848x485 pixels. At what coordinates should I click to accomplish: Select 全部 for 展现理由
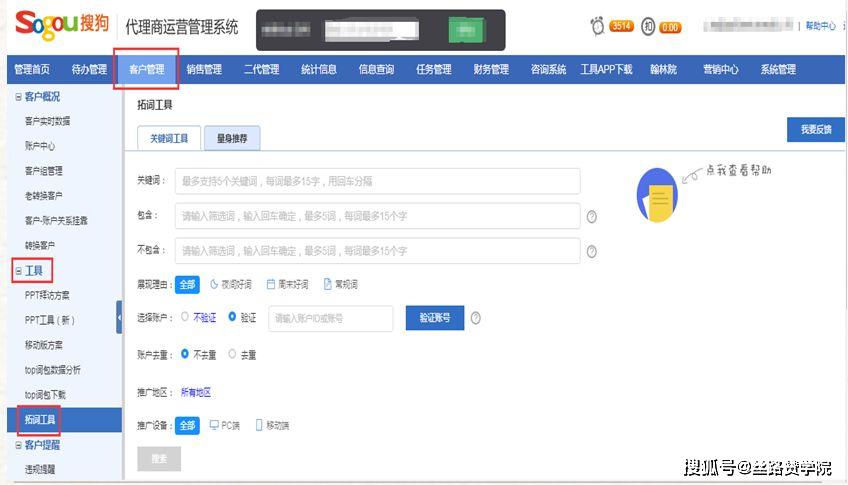pos(187,284)
